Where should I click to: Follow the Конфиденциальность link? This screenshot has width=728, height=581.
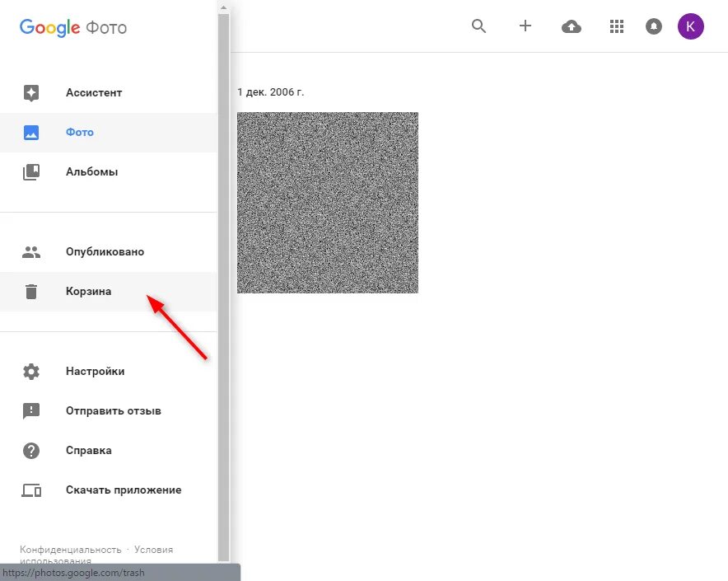tap(71, 550)
